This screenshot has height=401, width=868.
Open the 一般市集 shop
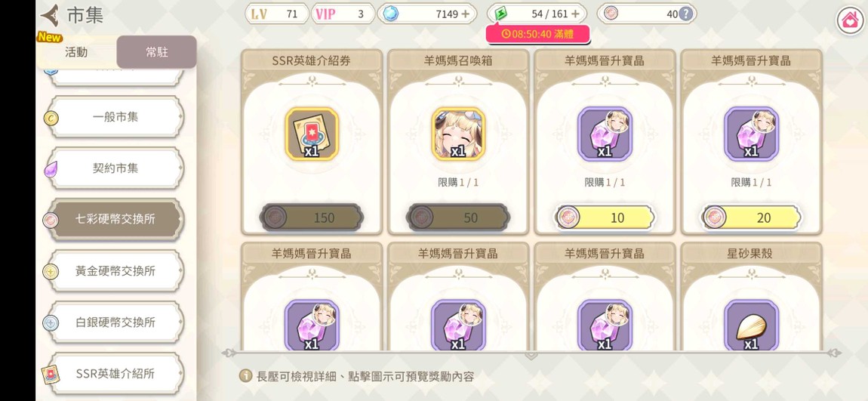pos(115,117)
